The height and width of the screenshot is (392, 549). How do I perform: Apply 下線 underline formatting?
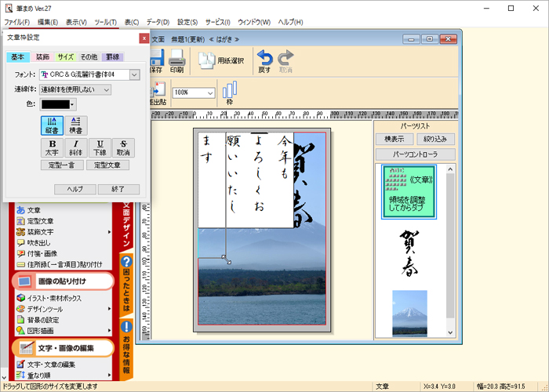(100, 147)
